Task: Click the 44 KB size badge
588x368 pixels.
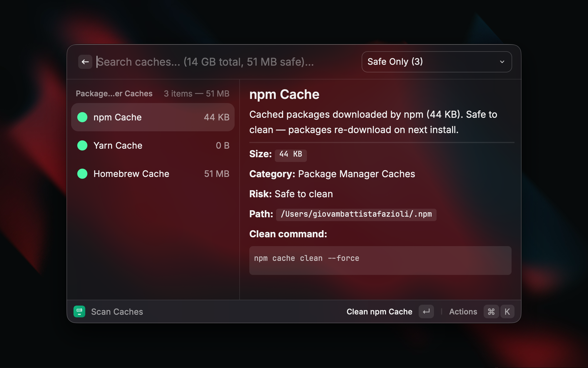Action: (290, 155)
